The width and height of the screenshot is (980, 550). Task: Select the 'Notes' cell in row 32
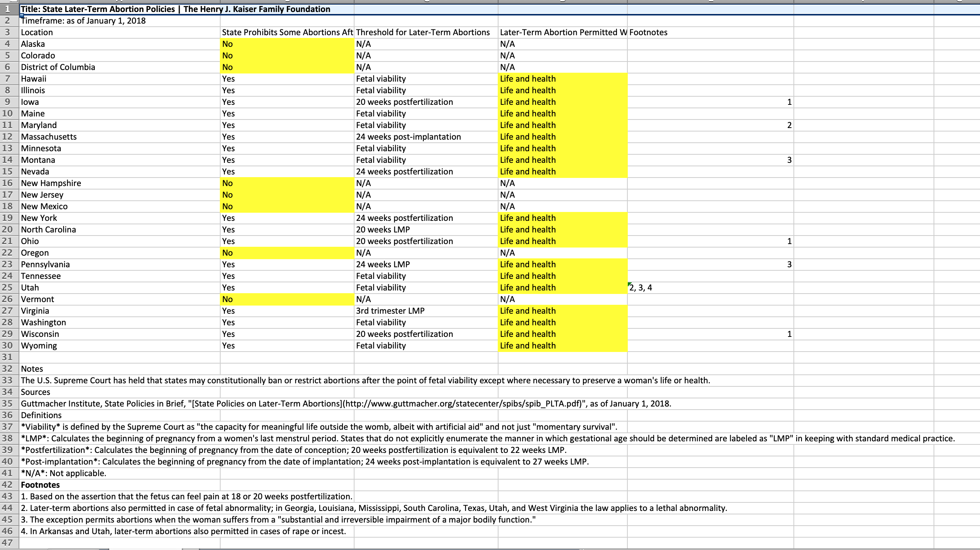(x=119, y=369)
